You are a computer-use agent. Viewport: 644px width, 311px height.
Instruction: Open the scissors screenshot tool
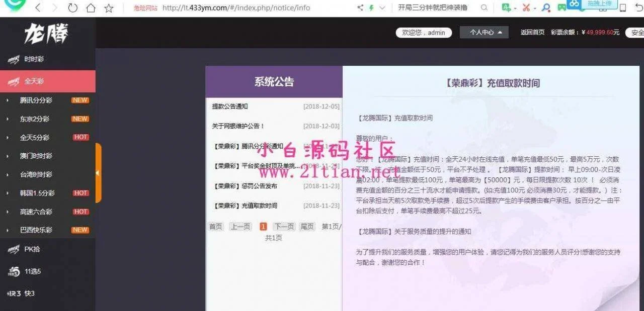tap(526, 8)
